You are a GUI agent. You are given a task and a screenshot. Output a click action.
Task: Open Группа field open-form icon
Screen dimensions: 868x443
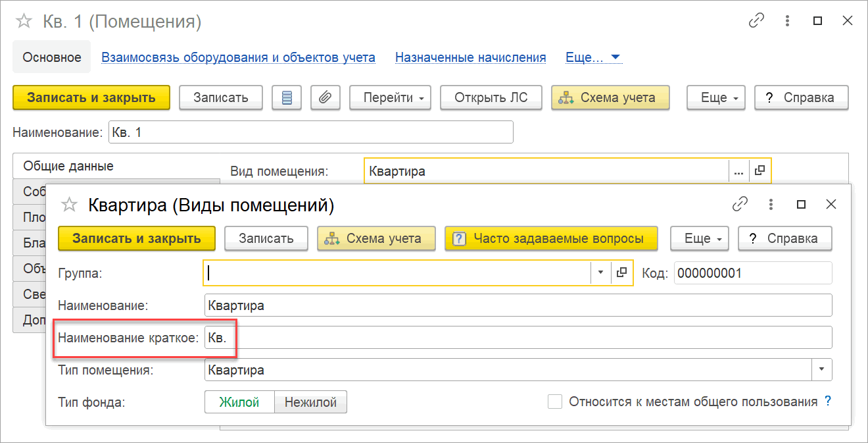pyautogui.click(x=622, y=273)
